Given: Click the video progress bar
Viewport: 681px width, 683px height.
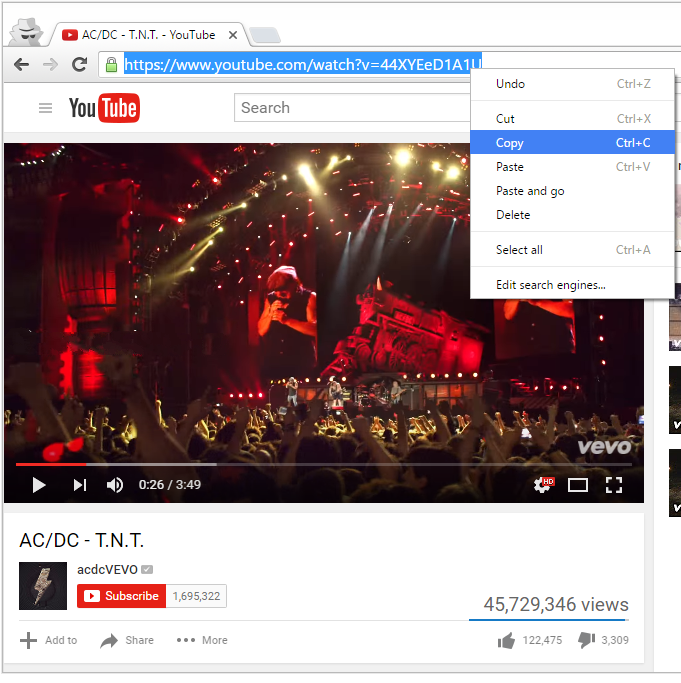Looking at the screenshot, I should 324,464.
